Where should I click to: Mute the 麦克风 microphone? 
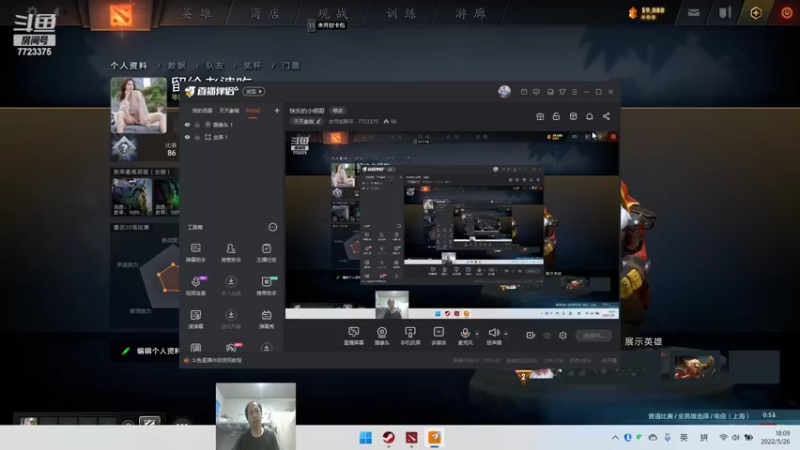coord(465,336)
